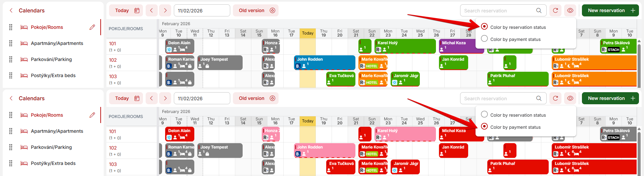Click the refresh icon in the upper toolbar
Viewport: 644px width, 176px height.
tap(555, 10)
